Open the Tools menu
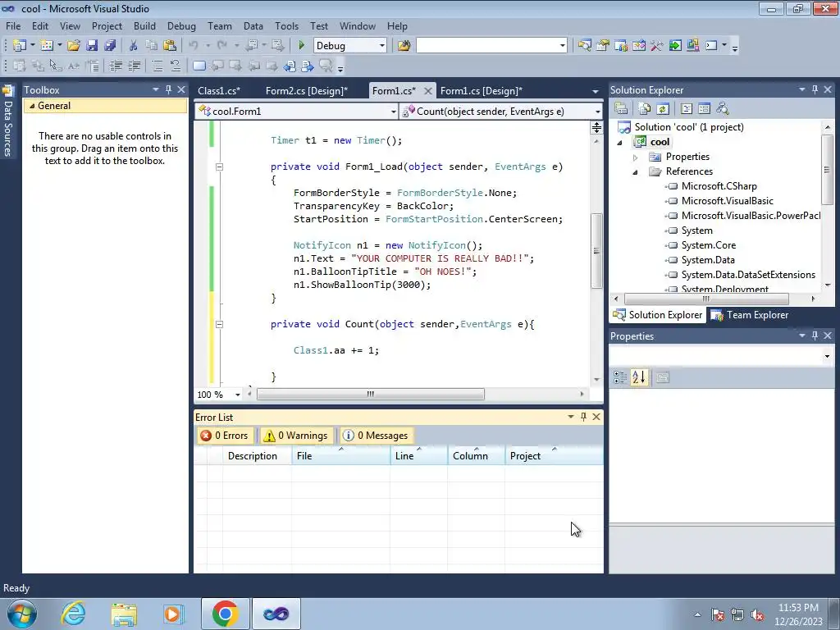This screenshot has height=630, width=840. pyautogui.click(x=286, y=25)
